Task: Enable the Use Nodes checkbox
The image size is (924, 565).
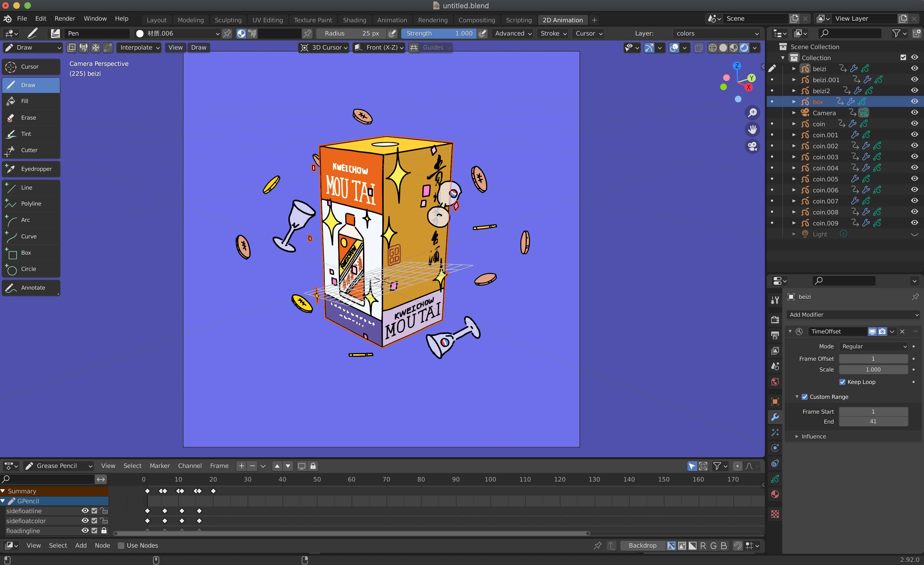Action: point(121,545)
